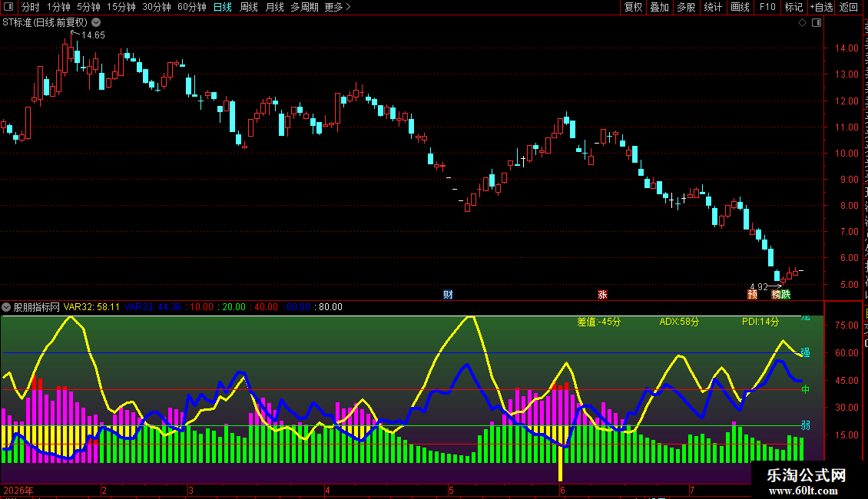Screen dimensions: 868x499
Task: Expand the 股朋指标网 indicator dropdown arrow
Action: click(x=6, y=307)
